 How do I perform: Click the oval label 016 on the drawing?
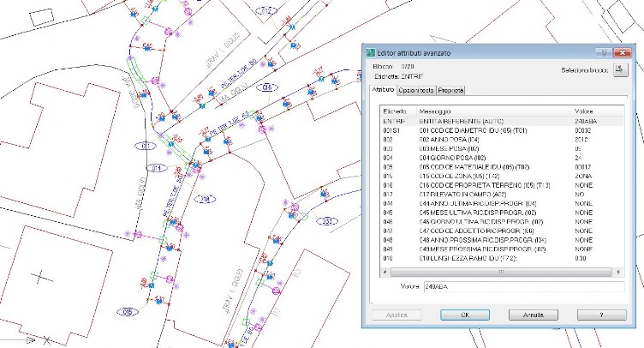pos(267,87)
